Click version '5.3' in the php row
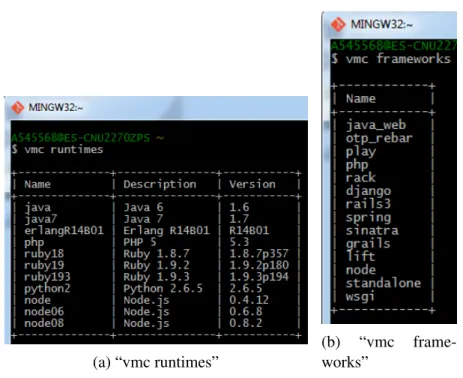The height and width of the screenshot is (378, 463). 239,242
